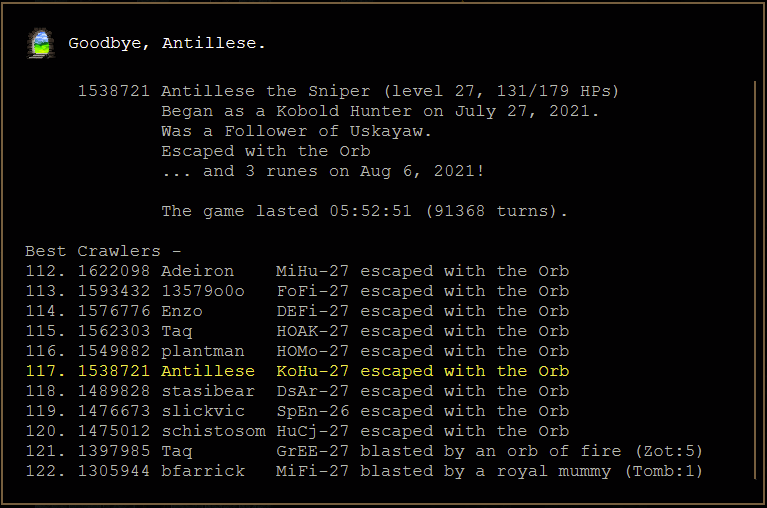Click the Began as a Kobold Hunter line
Viewport: 767px width, 508px height.
coord(380,111)
